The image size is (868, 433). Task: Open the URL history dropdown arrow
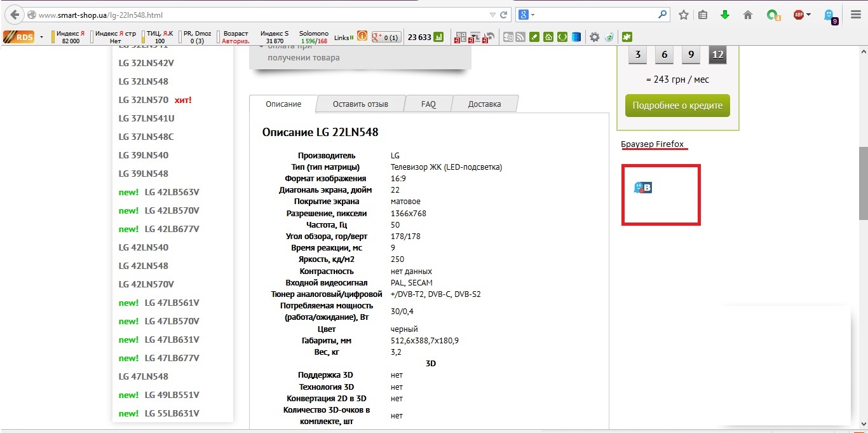(492, 15)
